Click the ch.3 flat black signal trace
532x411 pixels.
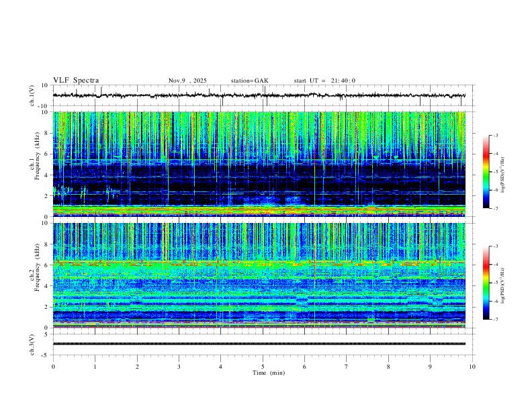[x=259, y=344]
